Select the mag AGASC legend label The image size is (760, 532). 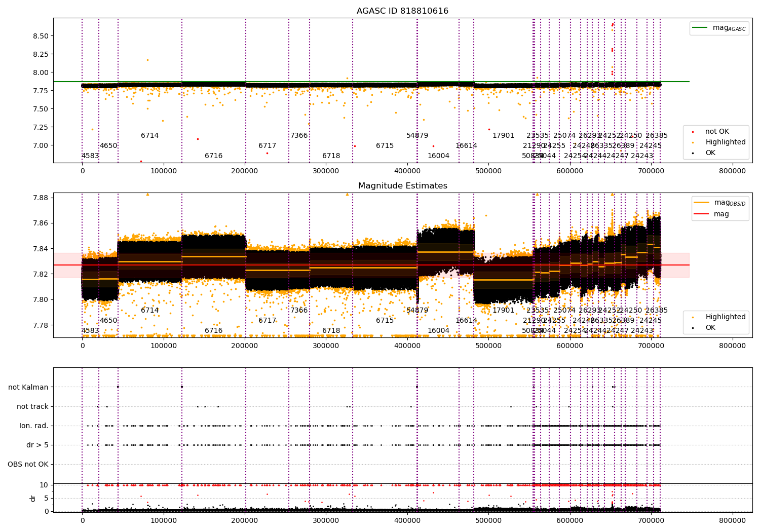point(729,28)
